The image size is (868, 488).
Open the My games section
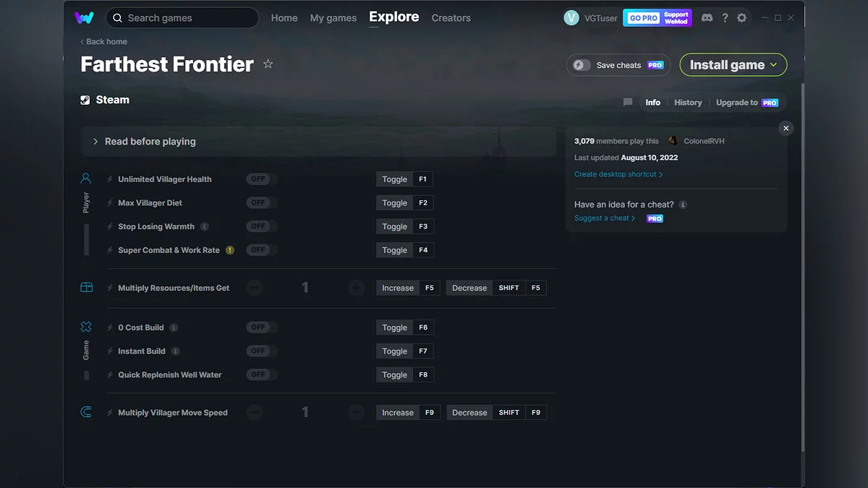coord(333,17)
